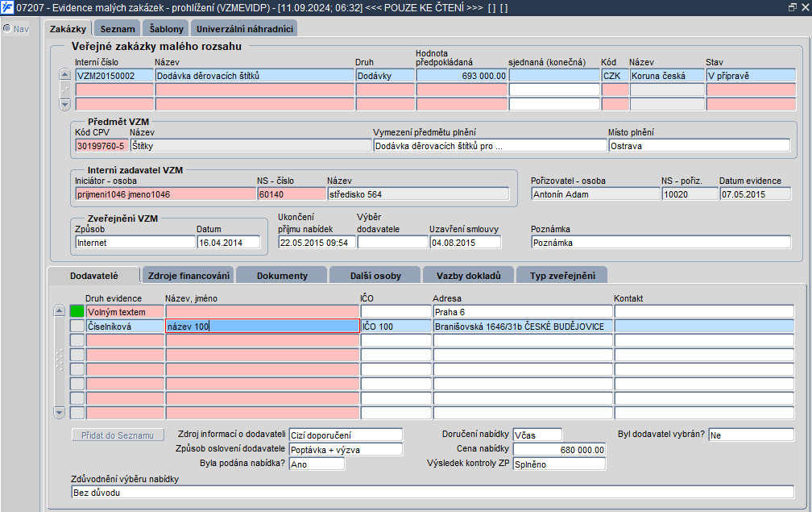Click the NS - poříz. field 10020
Image resolution: width=812 pixels, height=512 pixels.
click(x=690, y=194)
